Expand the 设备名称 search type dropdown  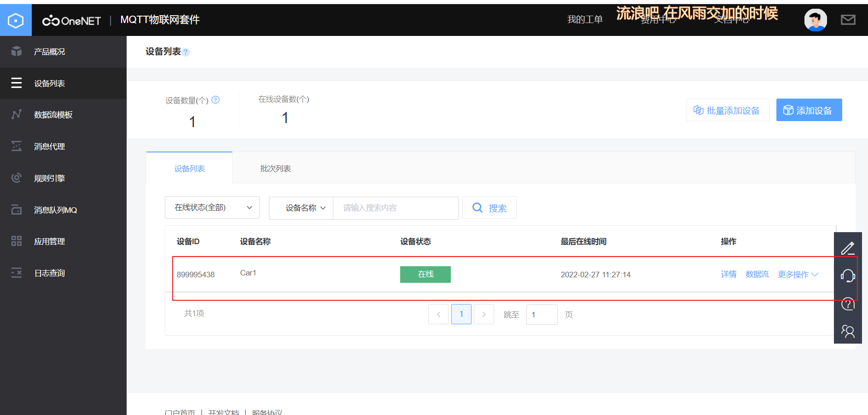[301, 208]
